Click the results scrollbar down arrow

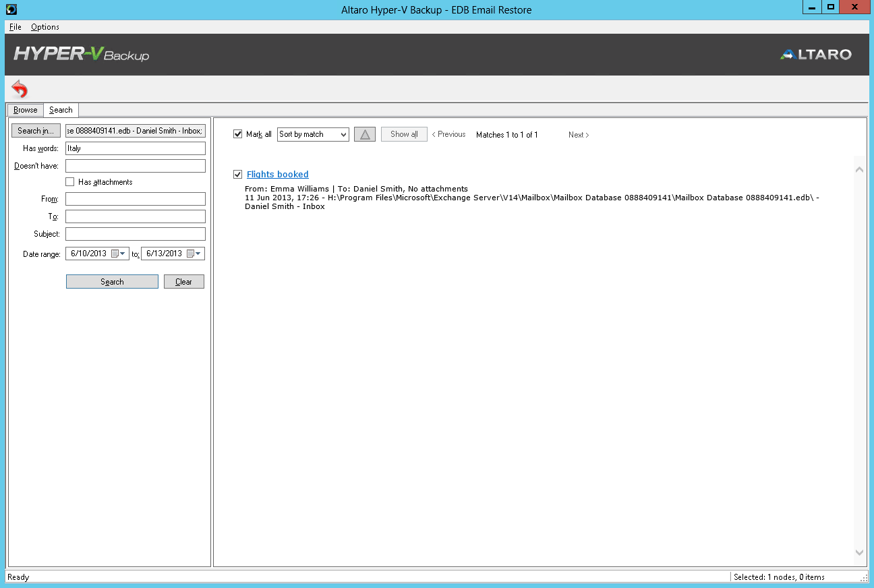tap(859, 552)
